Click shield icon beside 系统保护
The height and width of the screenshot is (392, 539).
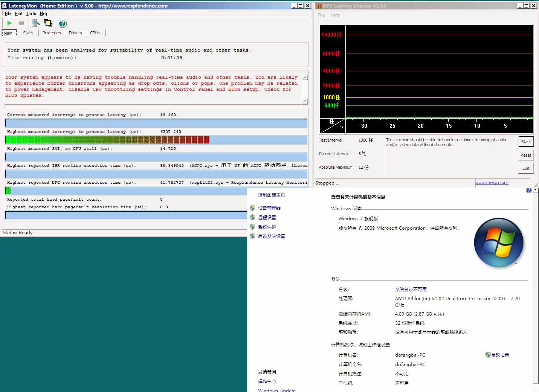coord(252,226)
